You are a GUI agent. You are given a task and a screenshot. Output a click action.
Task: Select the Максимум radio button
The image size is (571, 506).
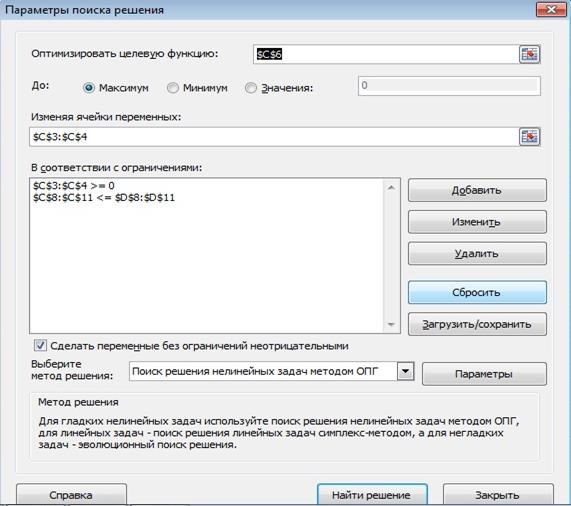(x=89, y=88)
